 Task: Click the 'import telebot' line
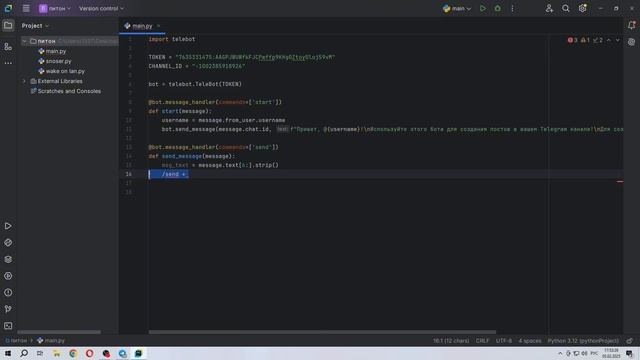pos(171,39)
